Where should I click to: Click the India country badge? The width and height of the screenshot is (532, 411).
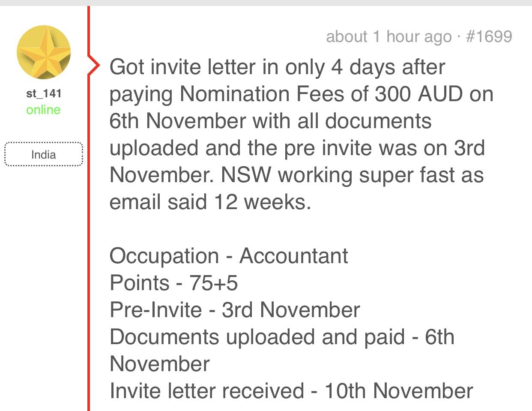pyautogui.click(x=43, y=154)
